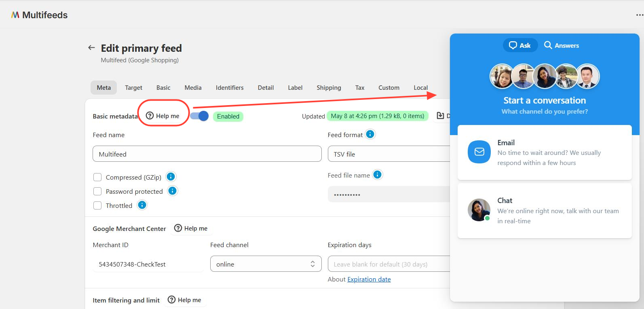
Task: Check the Compressed (GZip) checkbox
Action: [x=97, y=177]
